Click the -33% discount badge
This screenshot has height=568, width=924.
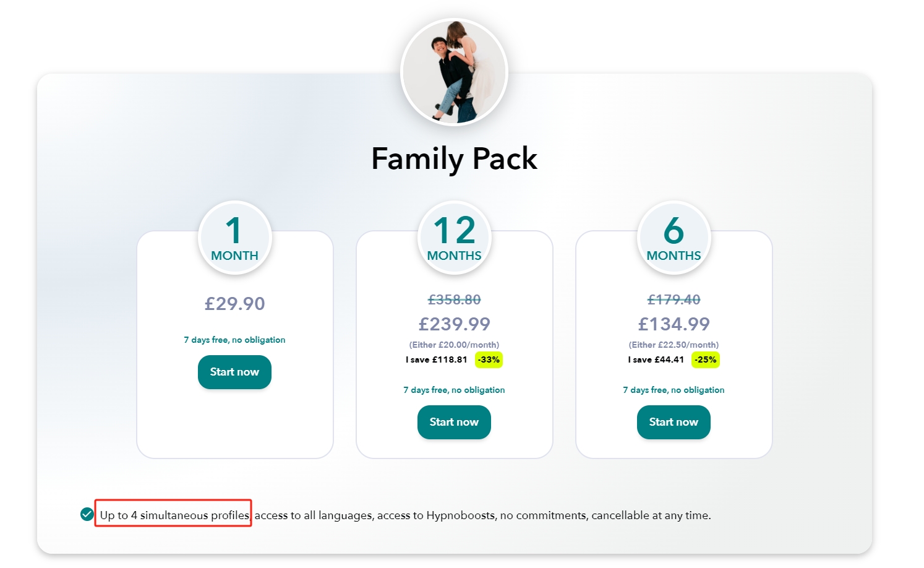click(x=489, y=359)
